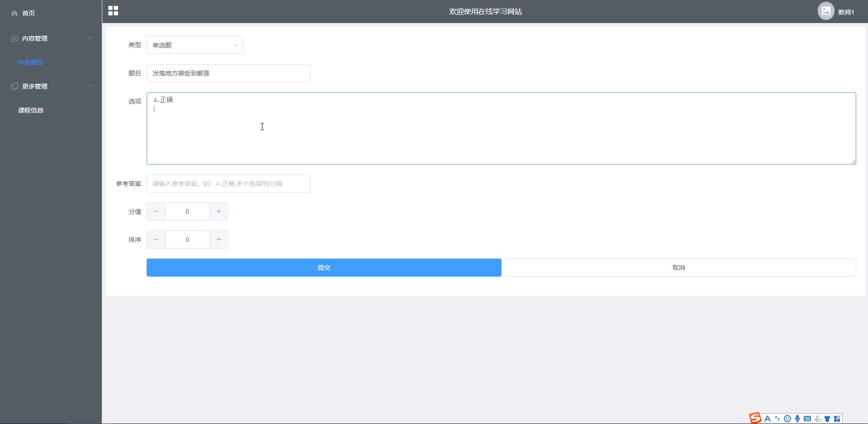Click the 选项 textarea resize handle
The height and width of the screenshot is (424, 868).
click(x=854, y=162)
